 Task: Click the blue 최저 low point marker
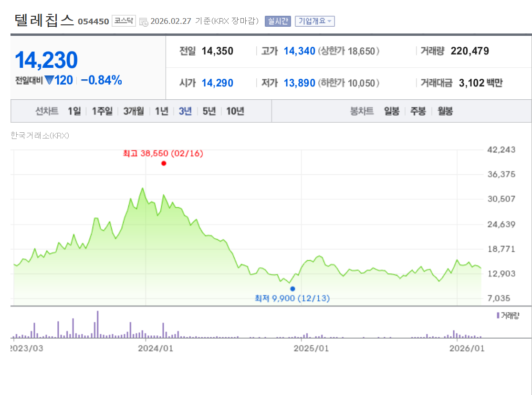point(292,288)
